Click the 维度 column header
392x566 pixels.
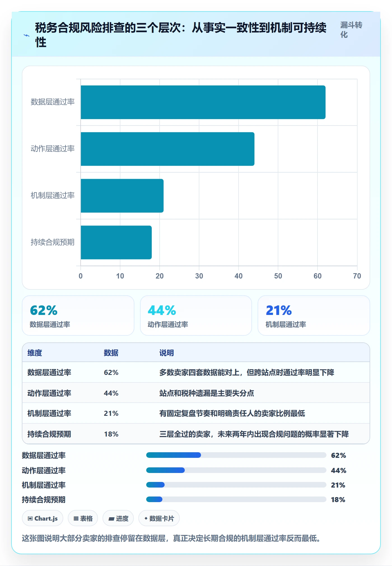pyautogui.click(x=35, y=353)
